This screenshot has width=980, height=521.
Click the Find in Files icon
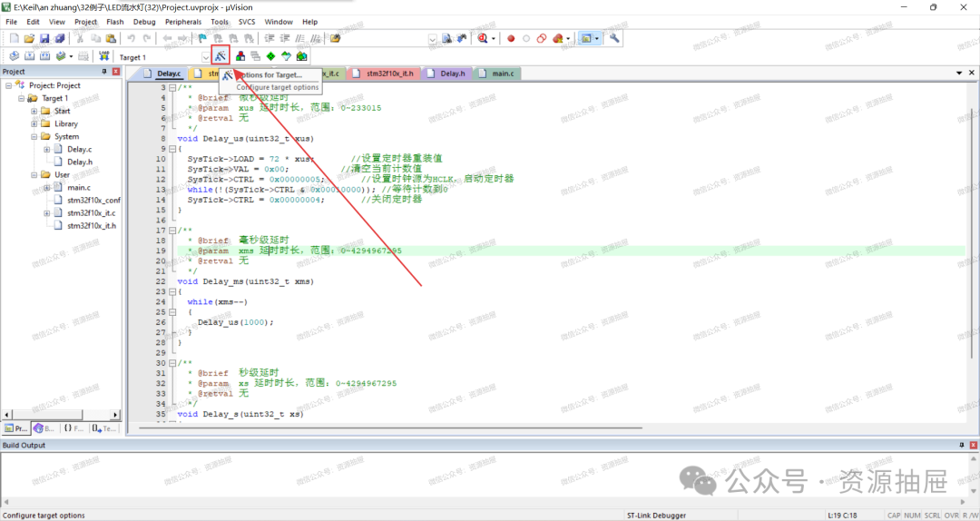click(x=336, y=39)
